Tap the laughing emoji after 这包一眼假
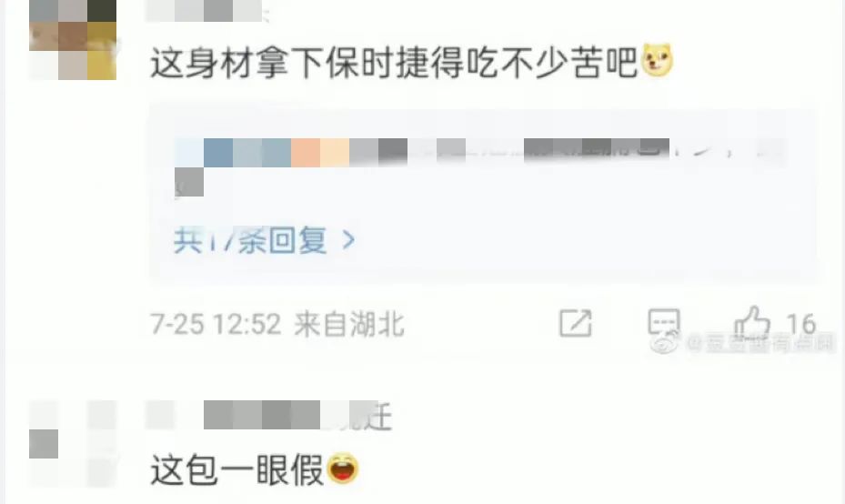 point(343,468)
